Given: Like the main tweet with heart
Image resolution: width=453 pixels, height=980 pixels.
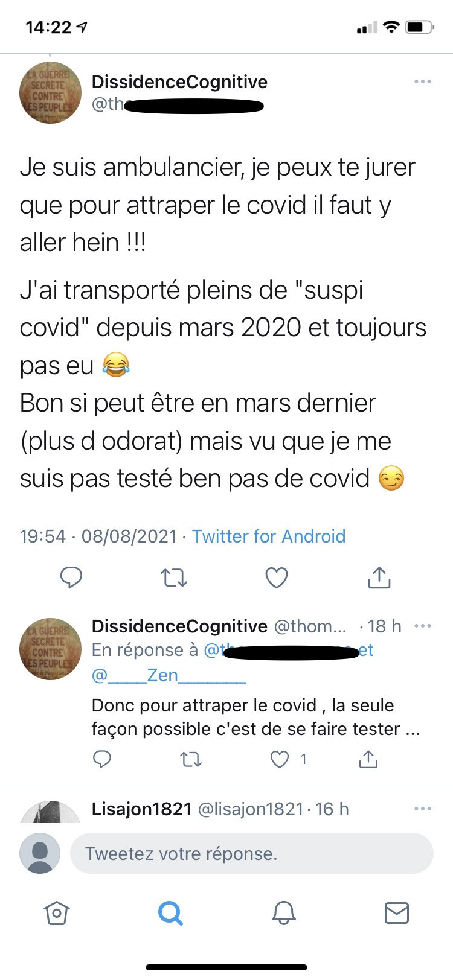Looking at the screenshot, I should click(277, 577).
